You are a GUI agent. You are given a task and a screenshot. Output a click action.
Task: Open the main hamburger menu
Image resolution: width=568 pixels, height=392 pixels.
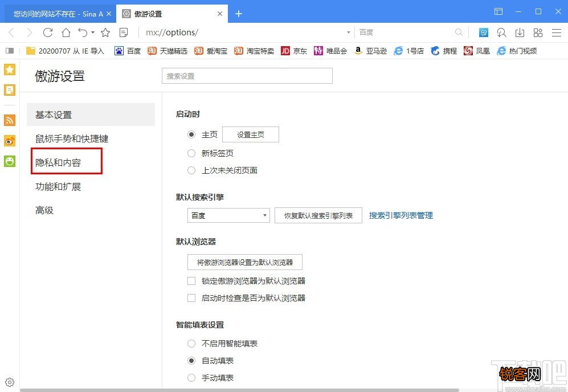[557, 32]
